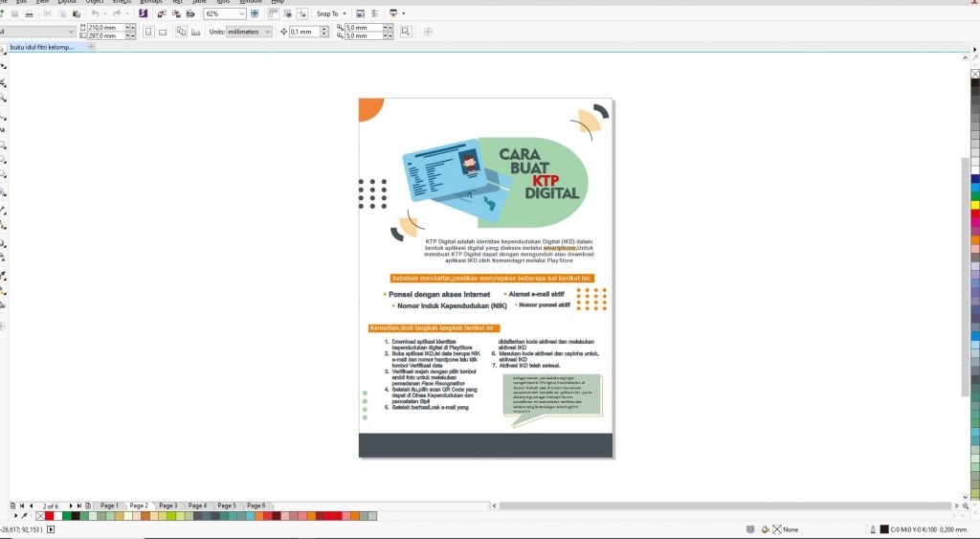Select Landscape orientation button

point(163,32)
